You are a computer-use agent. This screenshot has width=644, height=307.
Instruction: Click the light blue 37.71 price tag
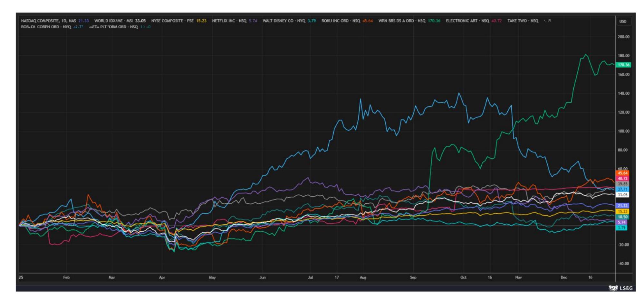tap(622, 189)
